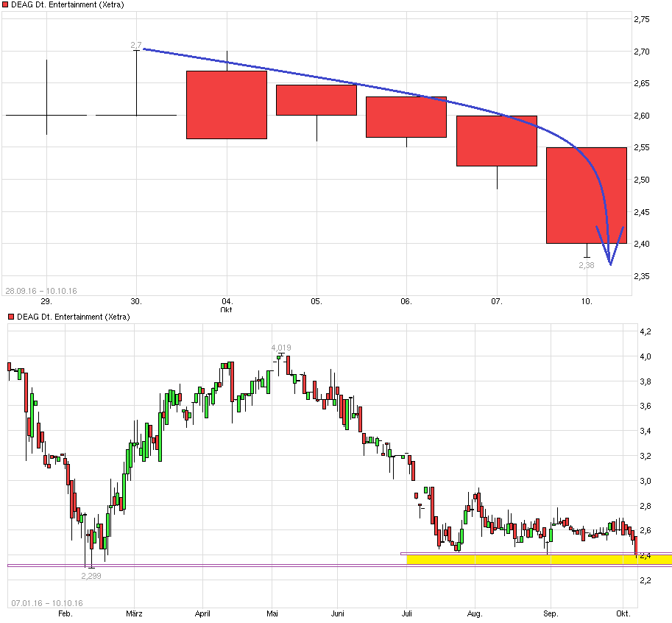The width and height of the screenshot is (672, 623).
Task: Click the bottom y-axis value '3,4'
Action: [x=646, y=431]
